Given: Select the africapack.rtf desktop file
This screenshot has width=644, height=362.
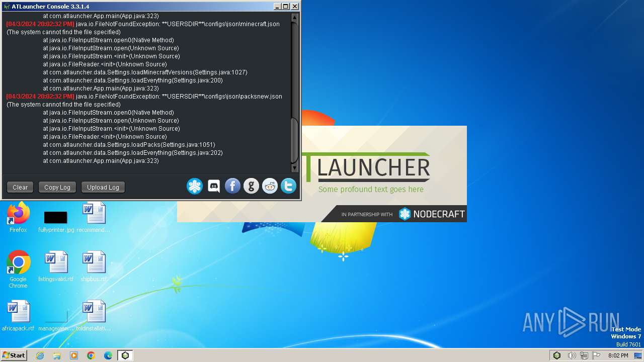Looking at the screenshot, I should point(18,316).
